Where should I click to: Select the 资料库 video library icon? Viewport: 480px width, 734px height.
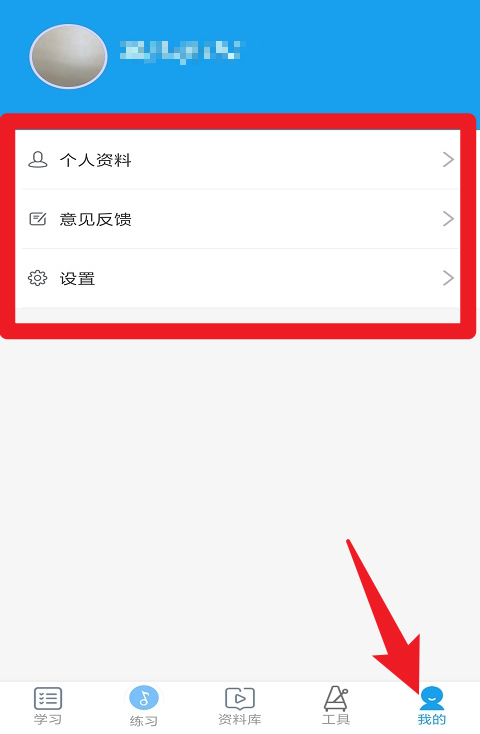point(240,698)
